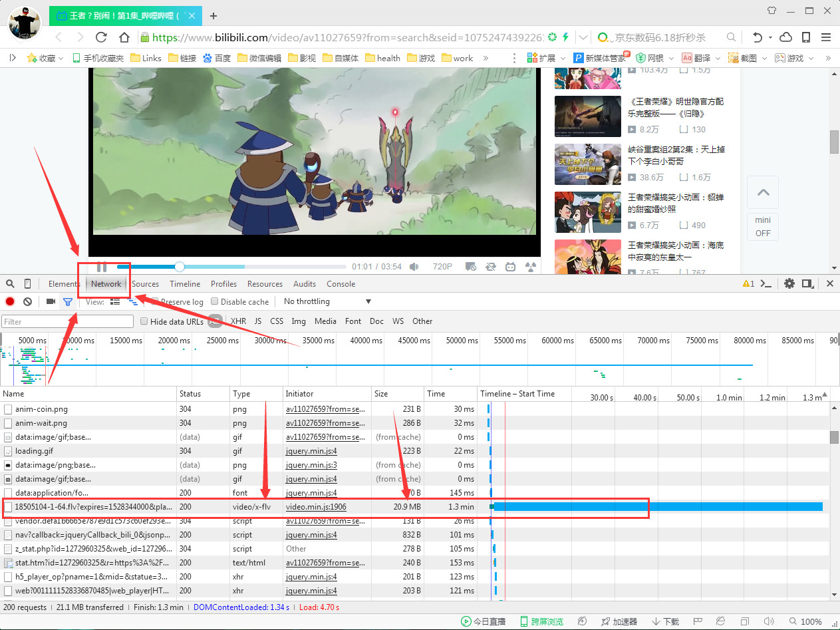
Task: Mute the video with the volume icon
Action: point(414,267)
